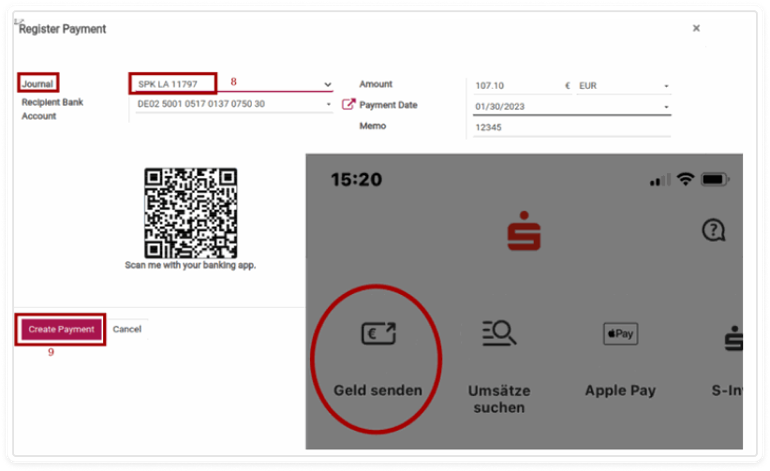Click the Payment Date label
This screenshot has height=471, width=770.
tap(388, 105)
